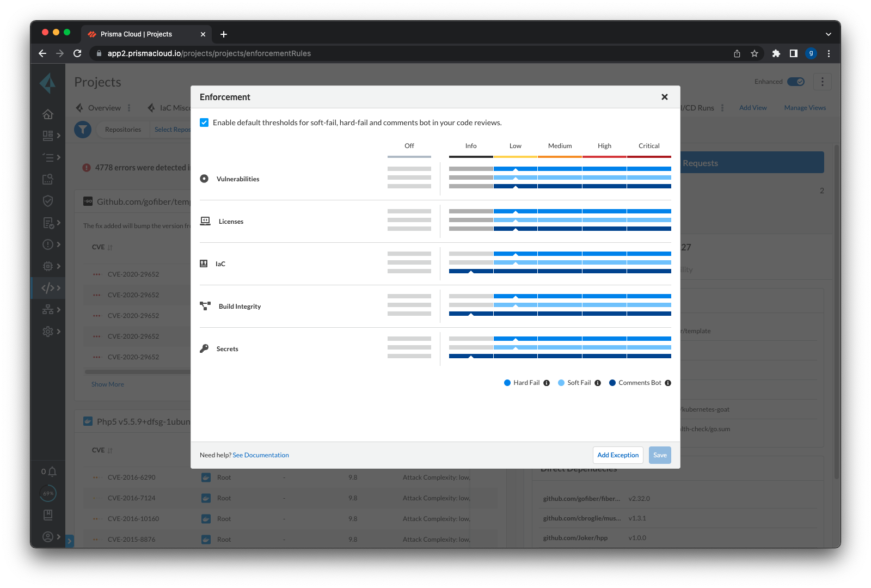Image resolution: width=871 pixels, height=588 pixels.
Task: Click Secrets soft fail slider handle
Action: coord(516,347)
